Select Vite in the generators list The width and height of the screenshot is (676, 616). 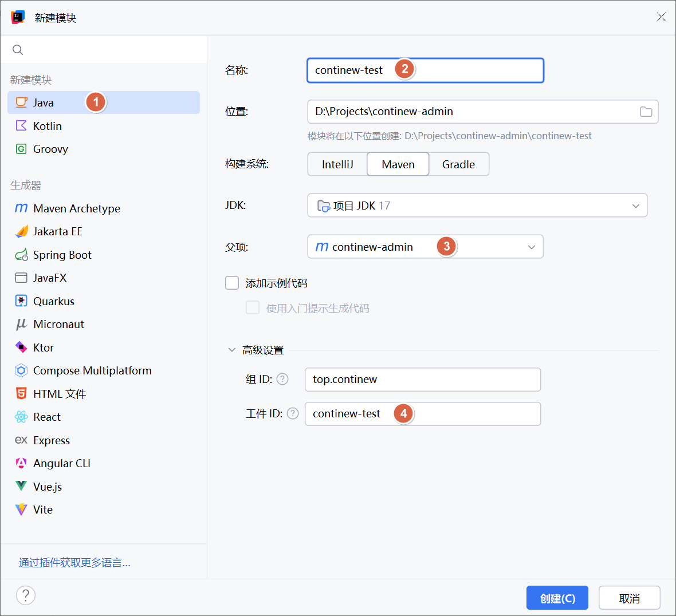pyautogui.click(x=104, y=510)
